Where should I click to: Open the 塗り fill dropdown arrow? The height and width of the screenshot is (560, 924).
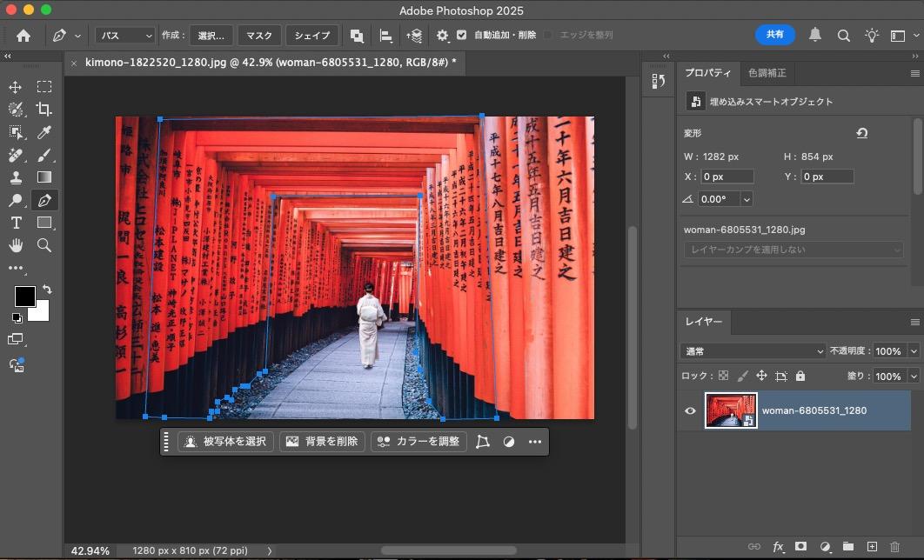(x=914, y=377)
